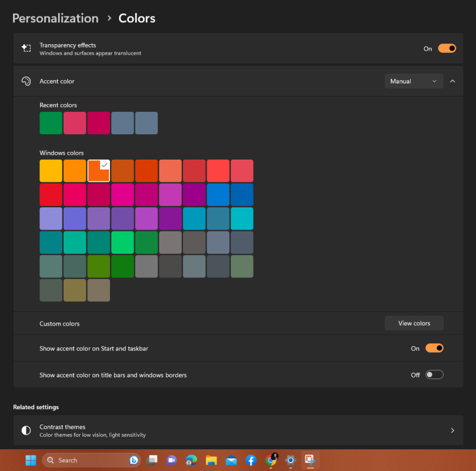The height and width of the screenshot is (471, 476).
Task: Open the Accent color Manual dropdown
Action: tap(414, 81)
